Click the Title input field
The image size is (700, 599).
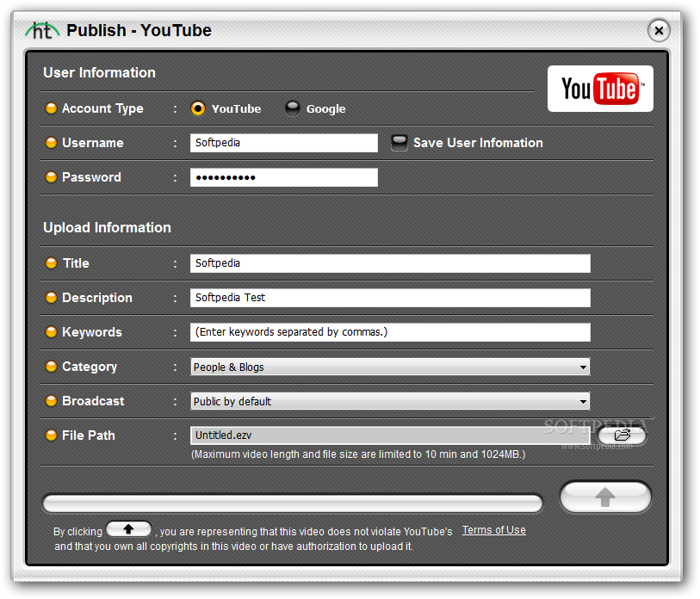tap(390, 263)
